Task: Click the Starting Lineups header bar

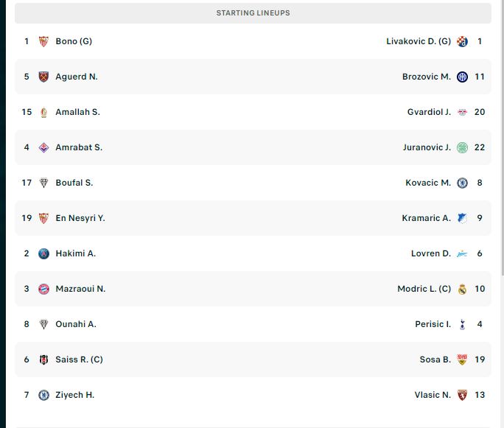Action: (x=253, y=13)
